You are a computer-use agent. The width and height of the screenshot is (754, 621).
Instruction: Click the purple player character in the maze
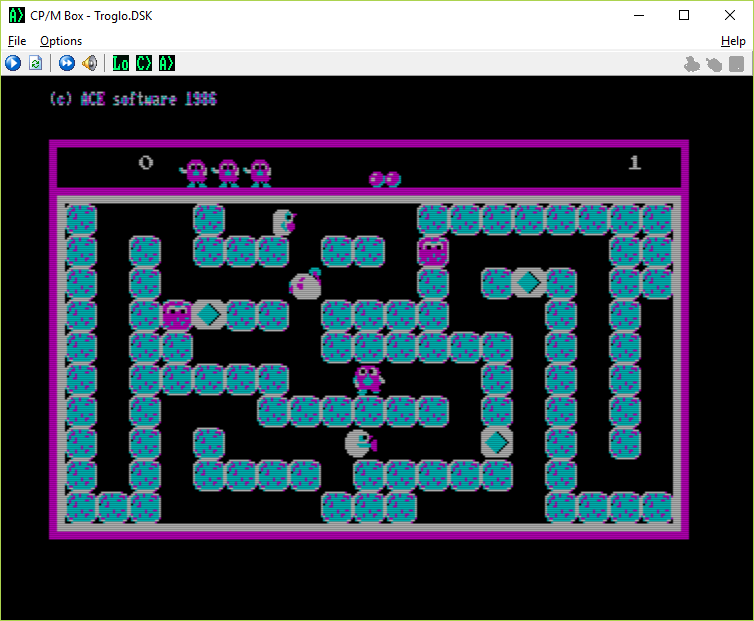pyautogui.click(x=368, y=380)
